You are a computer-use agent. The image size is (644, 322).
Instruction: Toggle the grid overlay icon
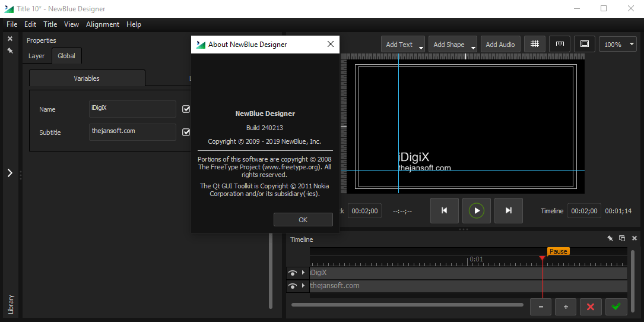[x=534, y=44]
